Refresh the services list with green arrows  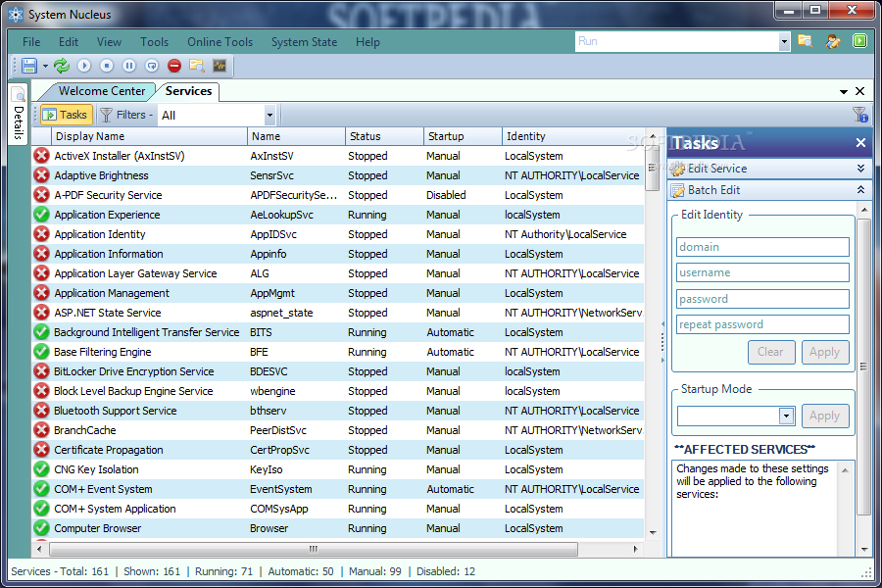point(62,66)
